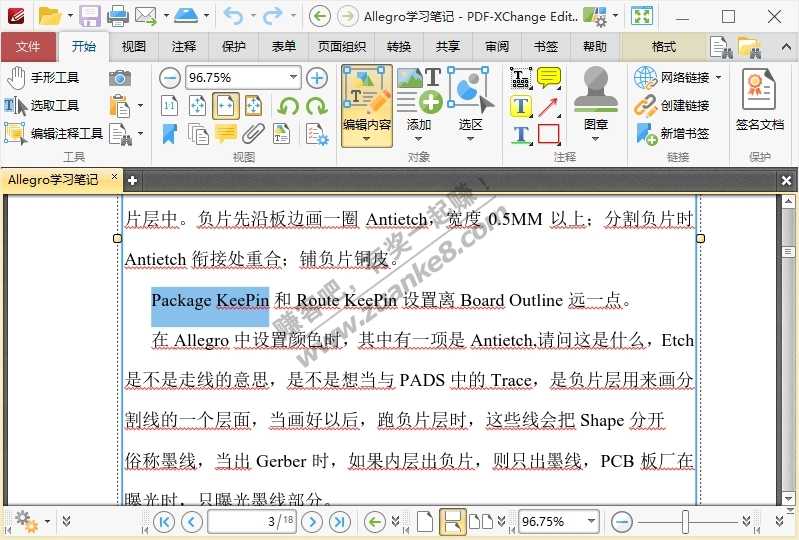
Task: Expand the 编辑内容 dropdown arrow
Action: click(366, 139)
